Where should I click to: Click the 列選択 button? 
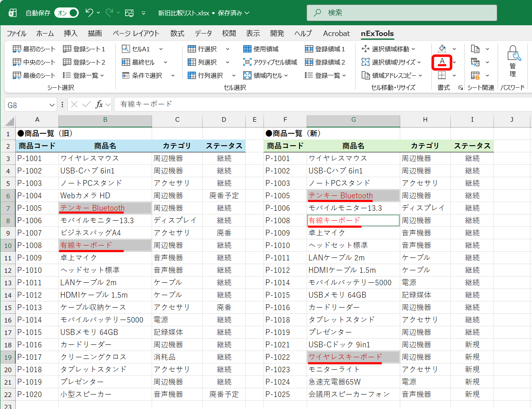point(202,62)
